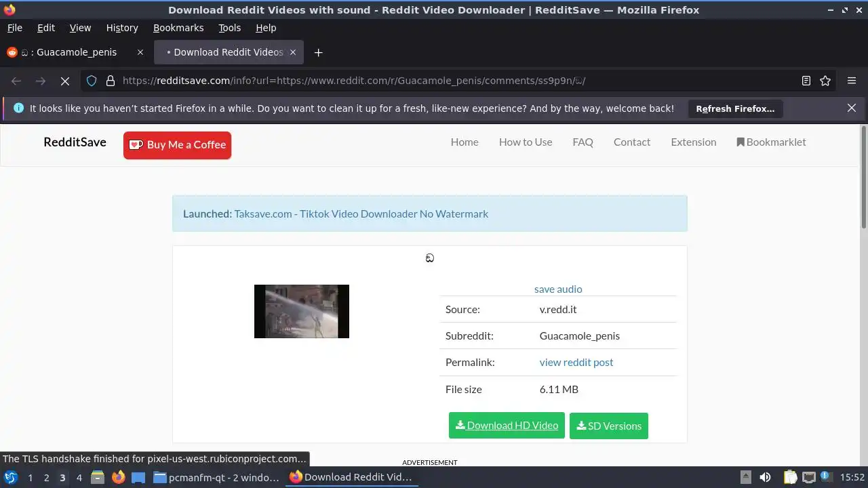
Task: Open the Edit menu
Action: click(x=46, y=28)
